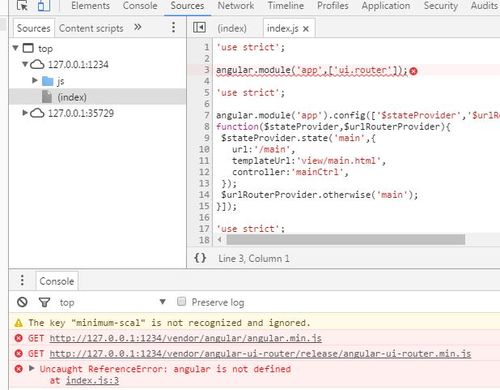Viewport: 500px width, 390px height.
Task: Click line number 7 in gutter
Action: 206,115
